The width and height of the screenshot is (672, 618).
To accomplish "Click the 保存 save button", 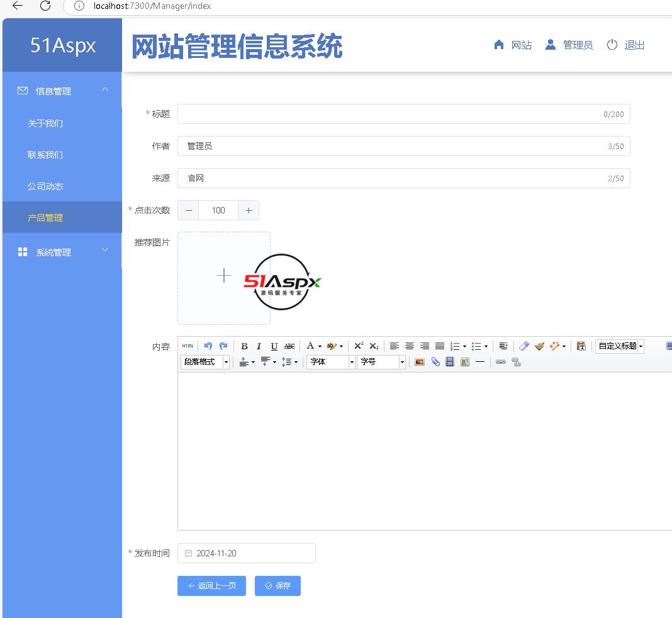I will tap(277, 585).
